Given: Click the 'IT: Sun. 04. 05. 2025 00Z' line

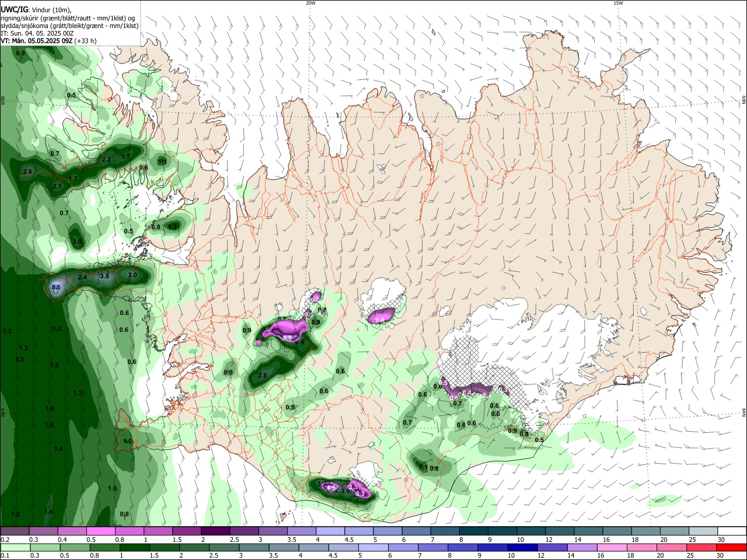Looking at the screenshot, I should (x=37, y=33).
